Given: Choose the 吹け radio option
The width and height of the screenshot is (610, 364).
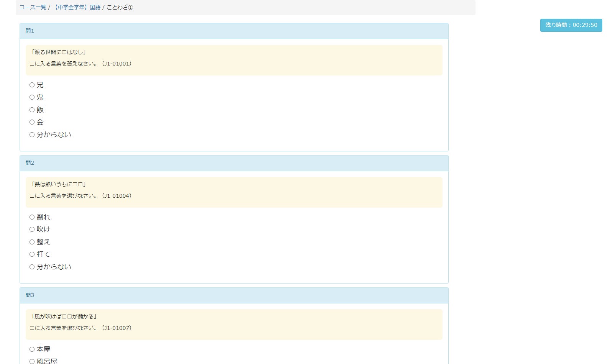Looking at the screenshot, I should point(32,230).
